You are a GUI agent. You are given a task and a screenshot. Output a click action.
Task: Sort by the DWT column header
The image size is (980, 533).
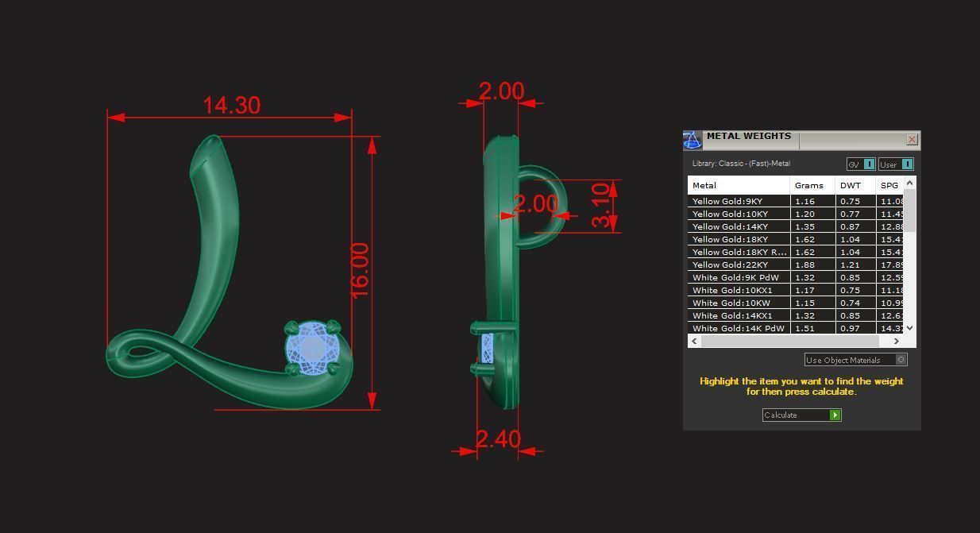click(x=855, y=185)
